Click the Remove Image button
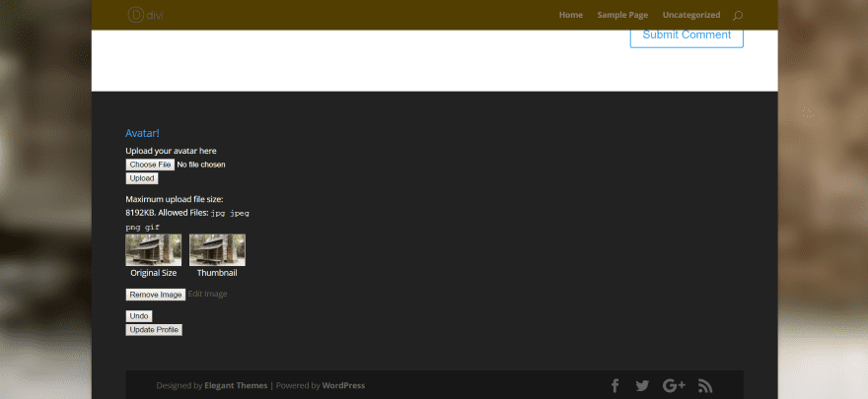868x399 pixels. coord(156,295)
